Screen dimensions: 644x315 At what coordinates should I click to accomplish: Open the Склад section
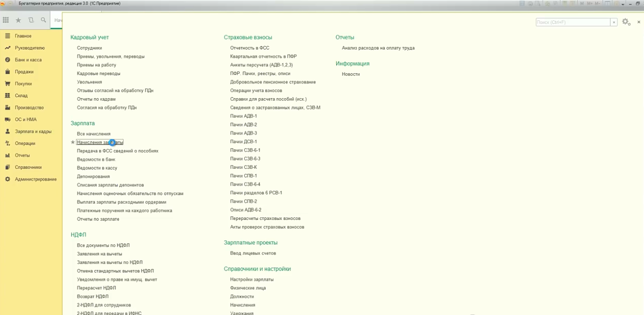point(21,96)
